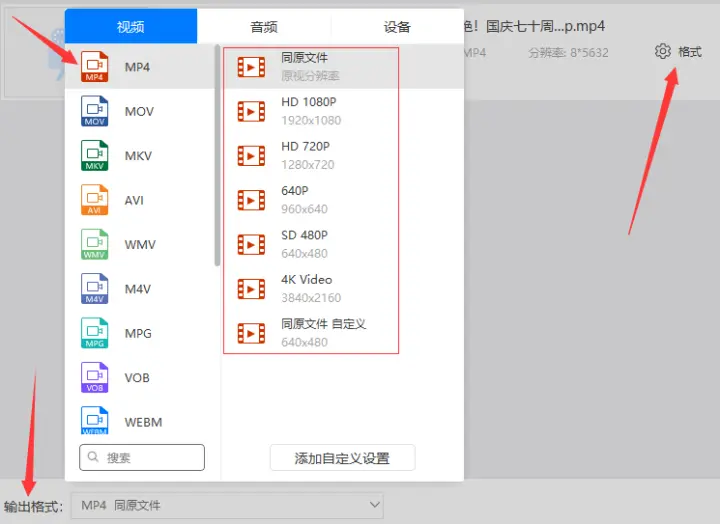
Task: Click the WEBM format file icon
Action: pyautogui.click(x=94, y=421)
